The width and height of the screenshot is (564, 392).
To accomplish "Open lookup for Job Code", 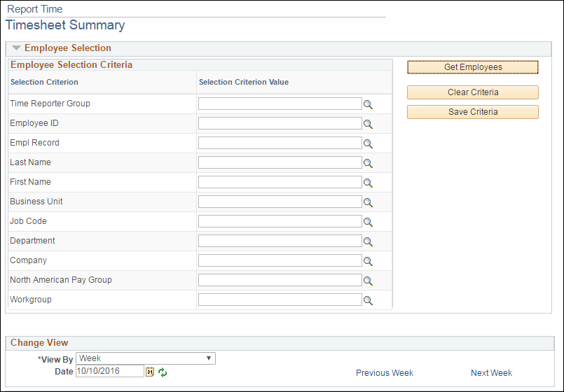I will click(x=368, y=222).
